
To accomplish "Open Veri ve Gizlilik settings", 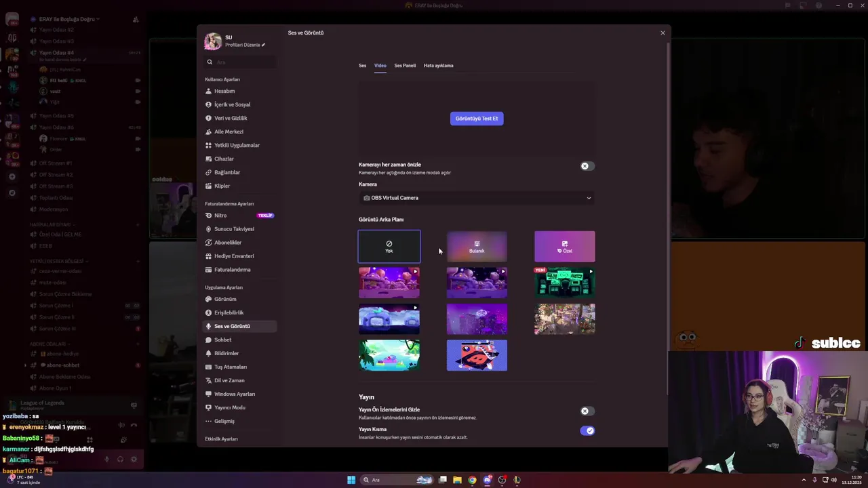I will [x=239, y=118].
